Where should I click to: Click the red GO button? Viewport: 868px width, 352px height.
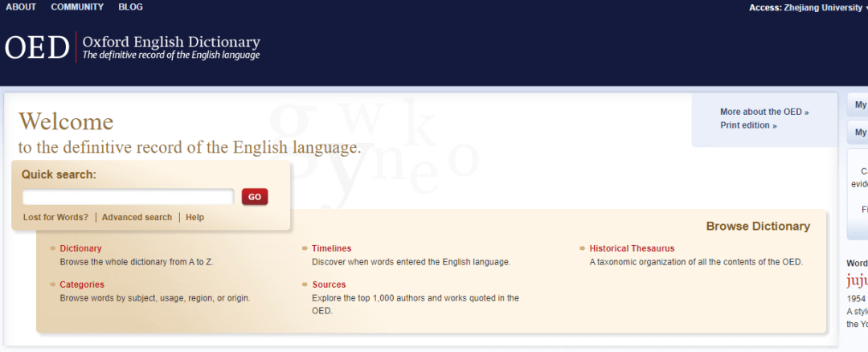[255, 197]
